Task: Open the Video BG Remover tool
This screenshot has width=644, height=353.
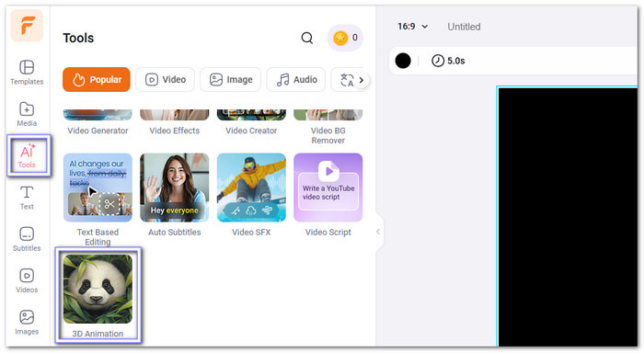Action: pyautogui.click(x=328, y=127)
